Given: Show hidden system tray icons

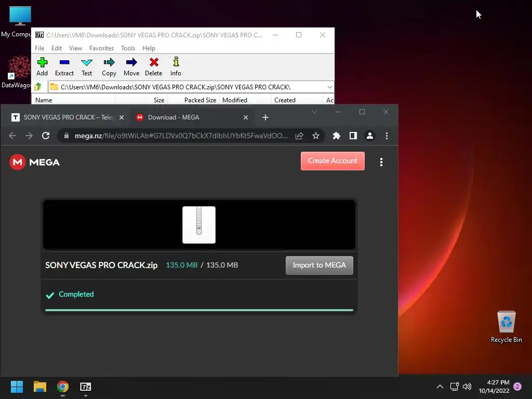Looking at the screenshot, I should point(440,387).
